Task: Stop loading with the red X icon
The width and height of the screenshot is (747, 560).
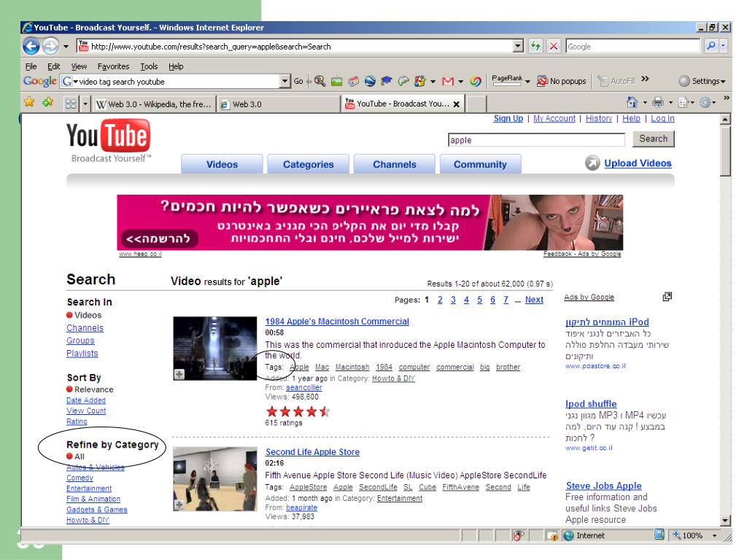Action: point(554,46)
